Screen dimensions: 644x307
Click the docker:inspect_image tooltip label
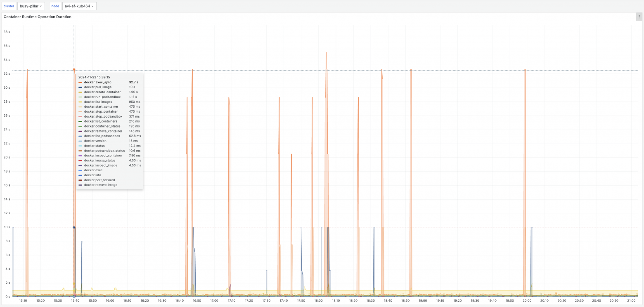[101, 165]
